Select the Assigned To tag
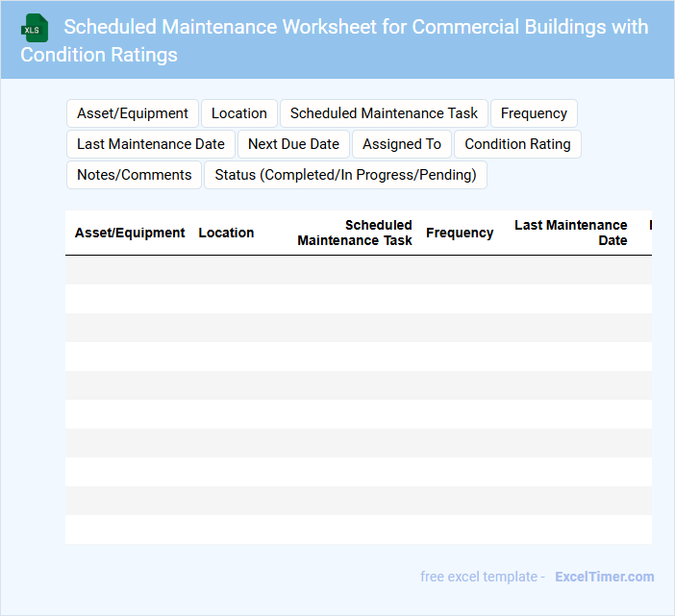The image size is (675, 616). (x=402, y=144)
